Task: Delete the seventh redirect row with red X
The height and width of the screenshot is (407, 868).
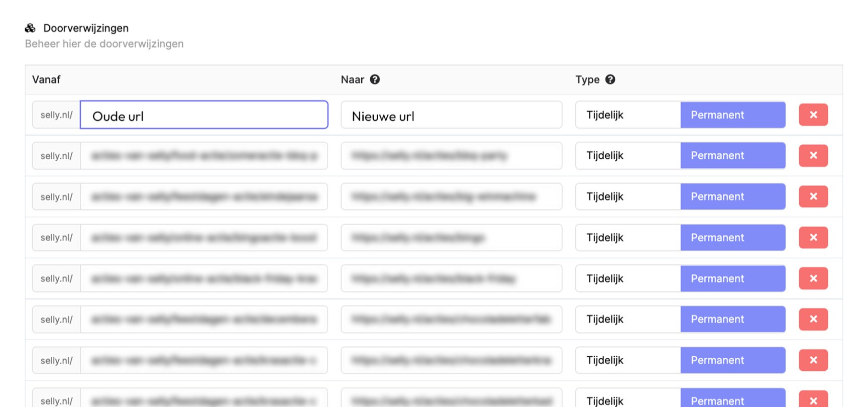Action: click(x=813, y=360)
